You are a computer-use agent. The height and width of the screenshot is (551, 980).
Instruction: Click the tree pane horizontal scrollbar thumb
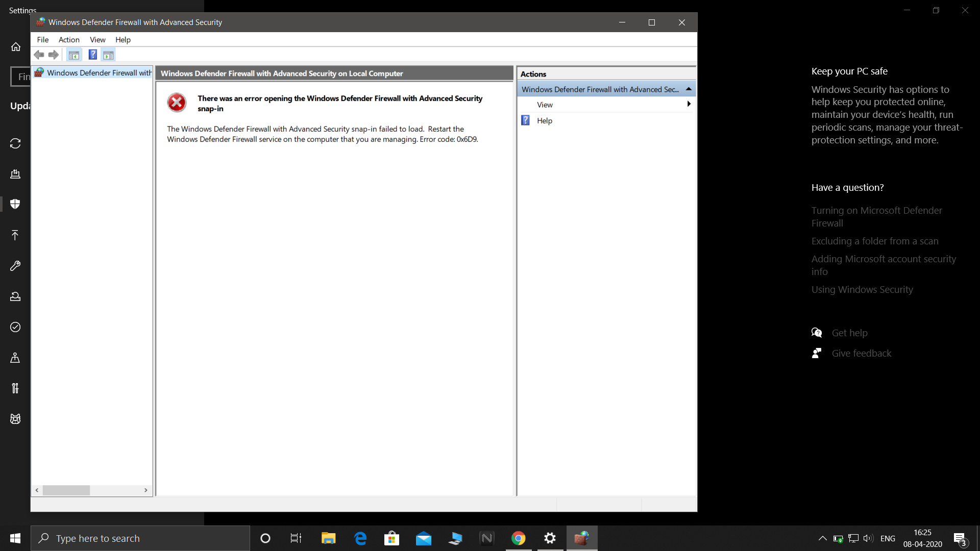coord(66,490)
